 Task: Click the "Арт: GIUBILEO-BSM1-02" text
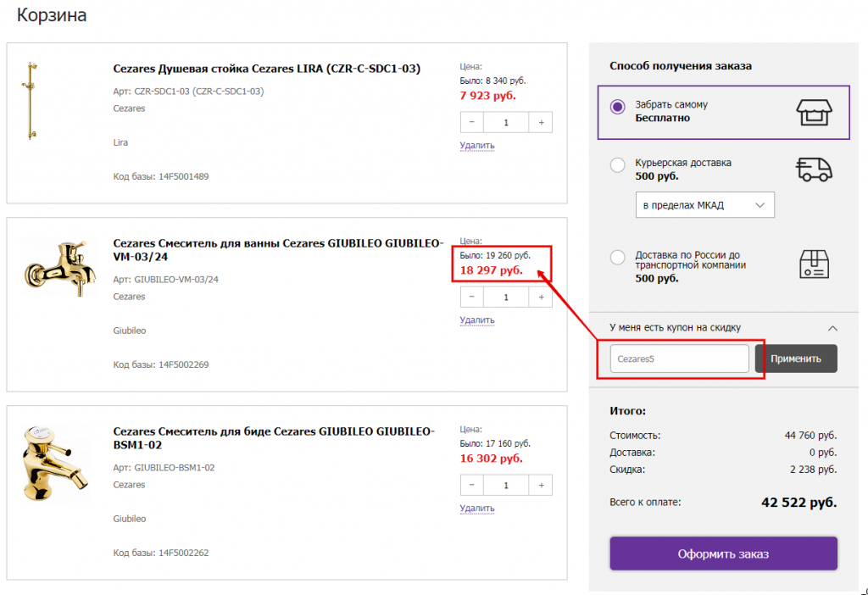(164, 468)
